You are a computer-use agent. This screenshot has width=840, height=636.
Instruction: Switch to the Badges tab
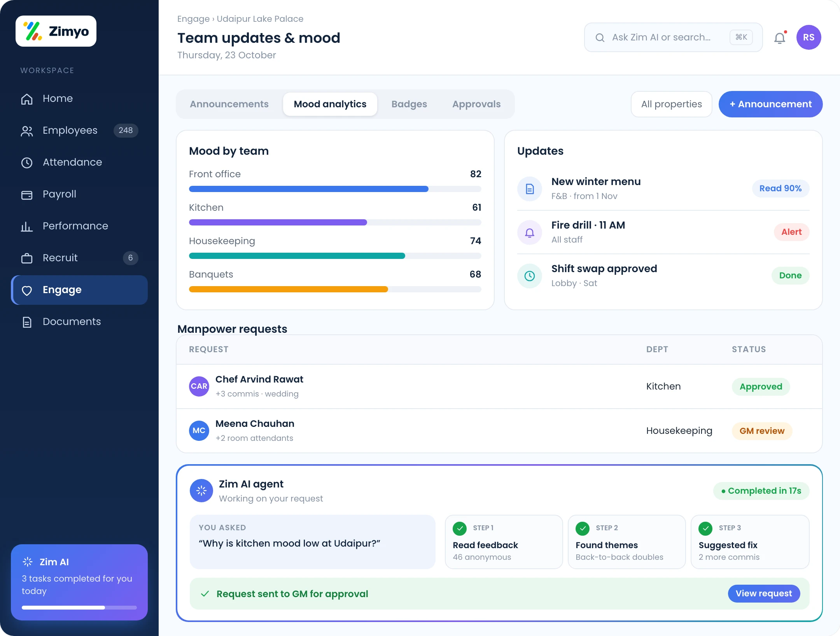point(409,104)
